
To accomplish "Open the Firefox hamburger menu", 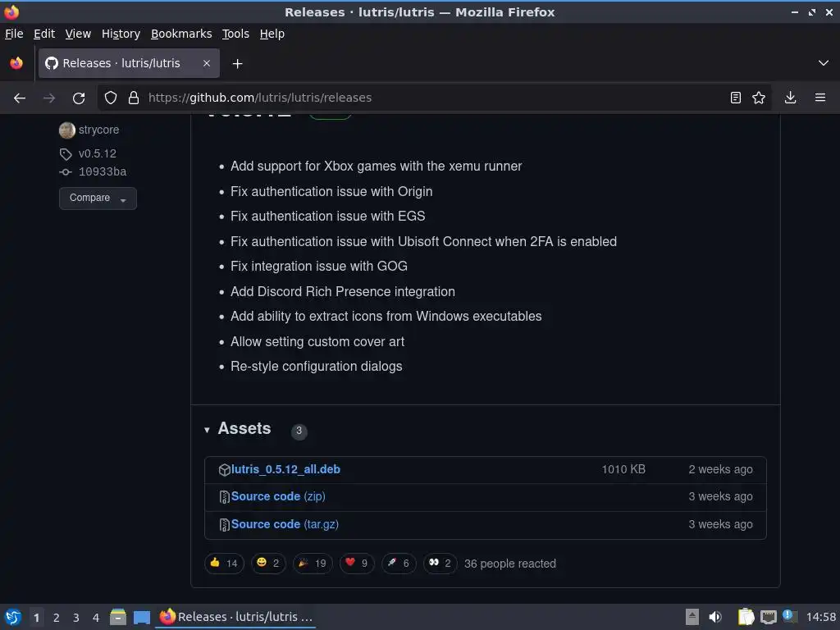I will (819, 98).
